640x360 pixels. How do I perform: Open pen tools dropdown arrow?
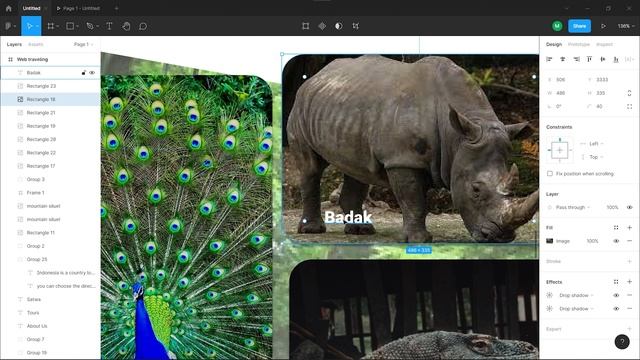pyautogui.click(x=98, y=27)
